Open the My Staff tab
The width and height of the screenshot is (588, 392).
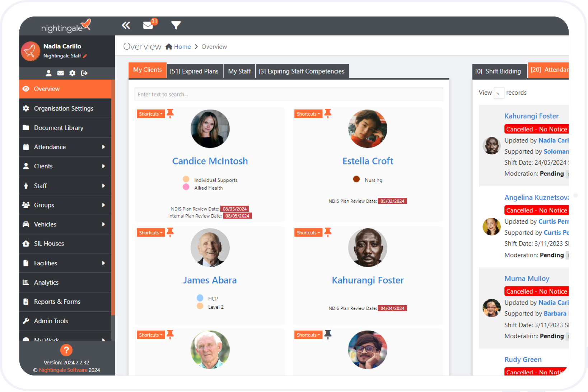(239, 71)
